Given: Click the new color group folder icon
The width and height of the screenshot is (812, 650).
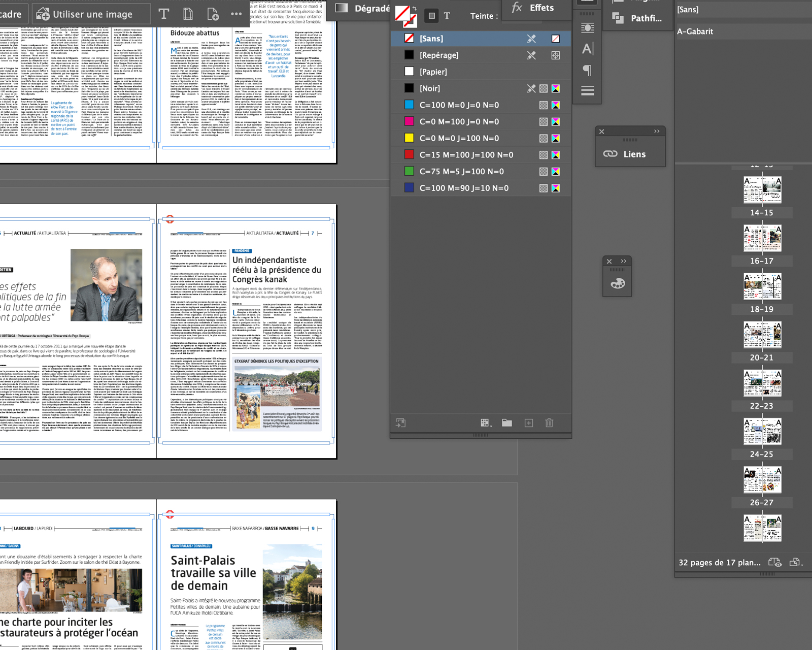Looking at the screenshot, I should 506,423.
